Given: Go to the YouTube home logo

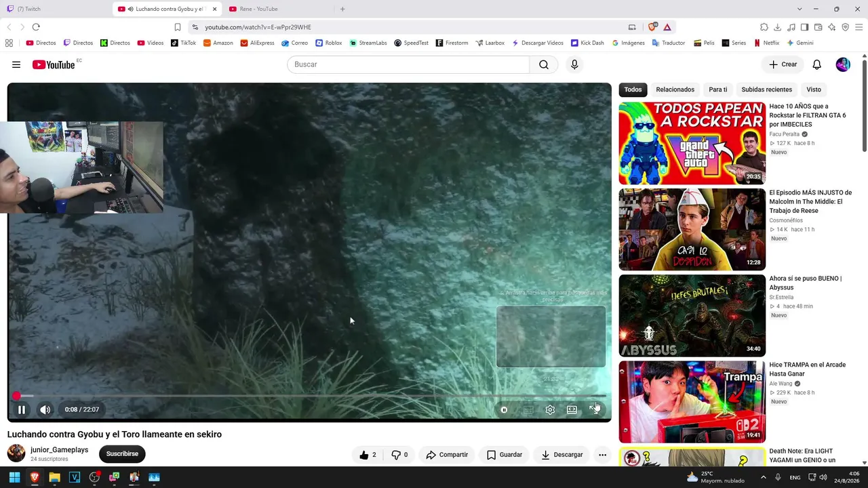Looking at the screenshot, I should coord(54,64).
